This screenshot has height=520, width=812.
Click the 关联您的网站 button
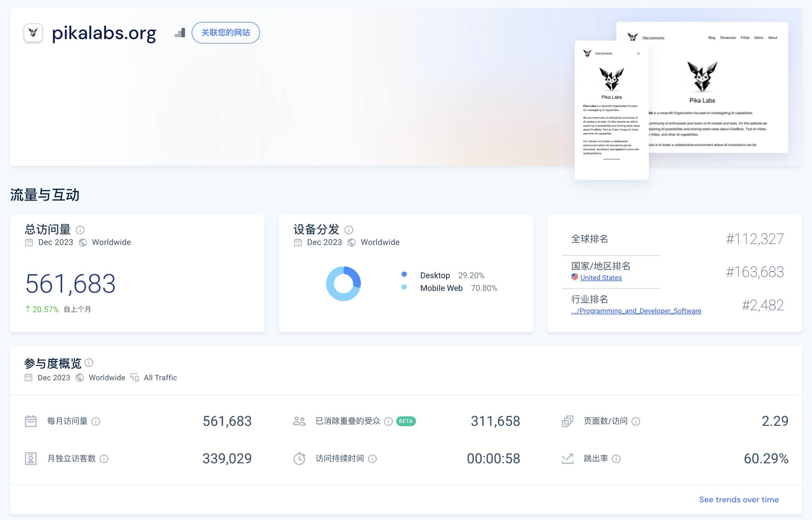[226, 33]
